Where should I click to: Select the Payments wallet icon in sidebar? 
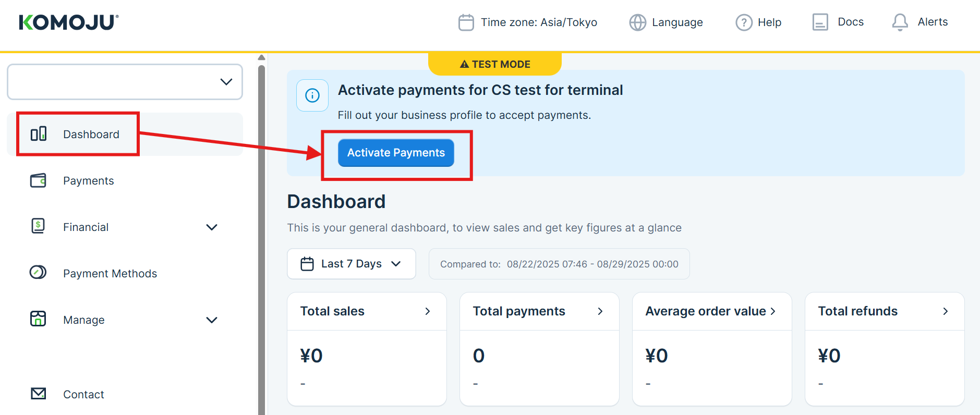pos(38,180)
